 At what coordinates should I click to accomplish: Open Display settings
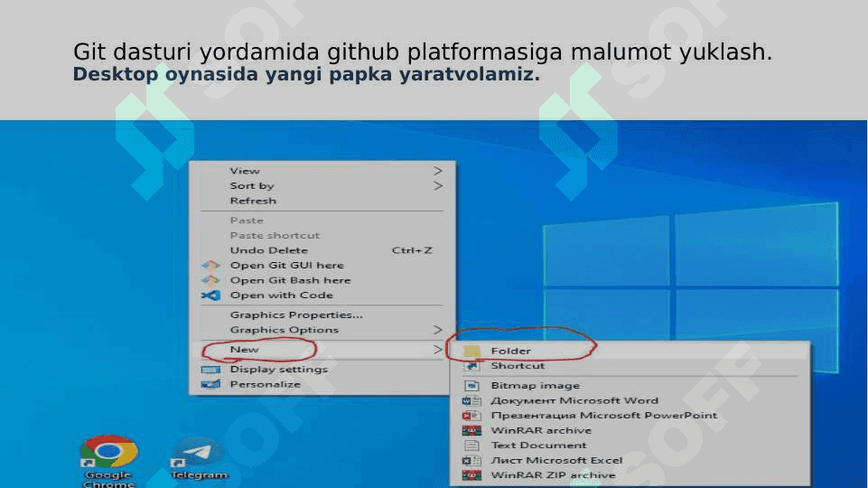pyautogui.click(x=322, y=370)
